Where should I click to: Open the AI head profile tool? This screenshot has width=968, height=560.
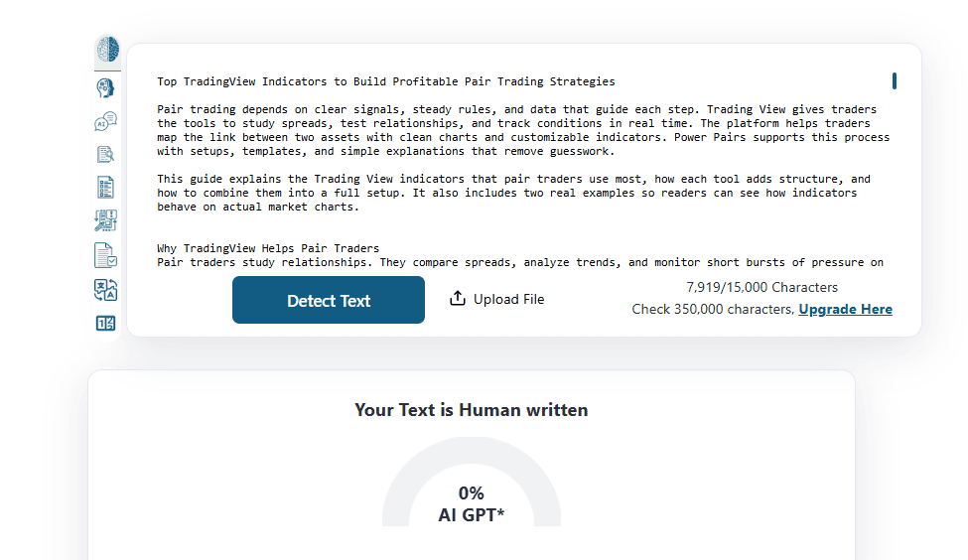(x=106, y=88)
